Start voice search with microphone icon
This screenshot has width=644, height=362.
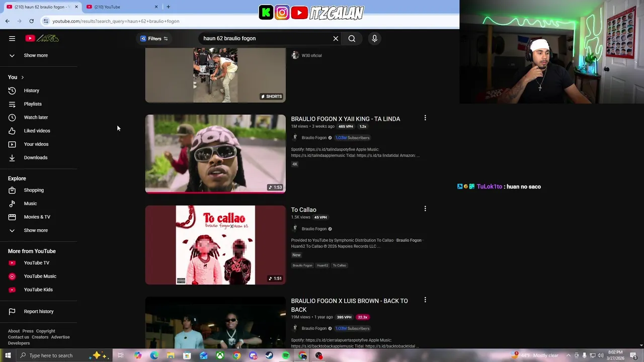tap(374, 38)
